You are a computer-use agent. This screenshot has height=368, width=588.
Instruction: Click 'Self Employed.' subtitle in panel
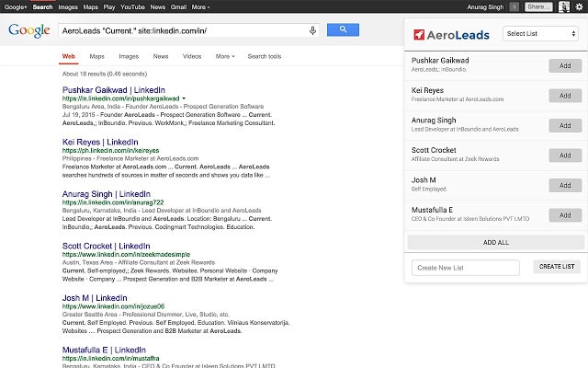pos(429,189)
